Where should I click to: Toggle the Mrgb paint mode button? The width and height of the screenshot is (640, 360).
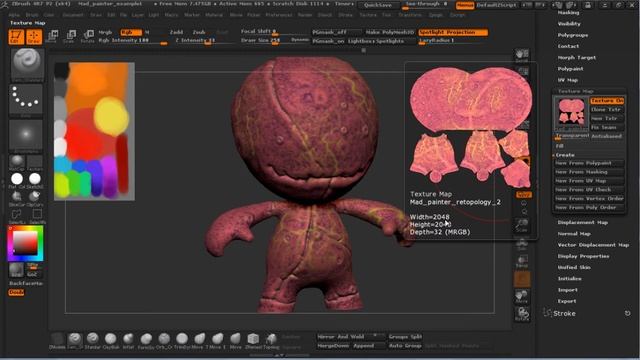(x=105, y=32)
